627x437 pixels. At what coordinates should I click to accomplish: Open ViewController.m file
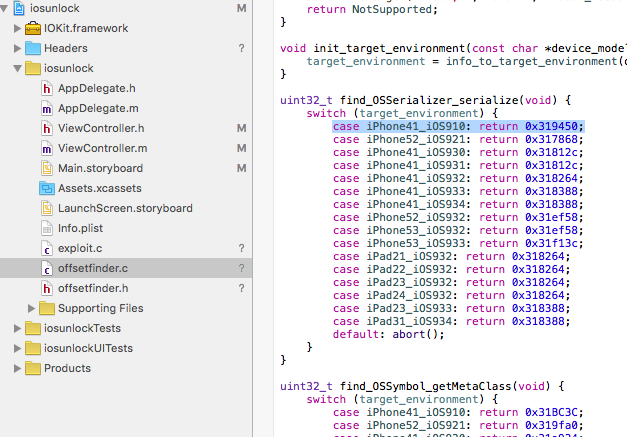coord(103,148)
